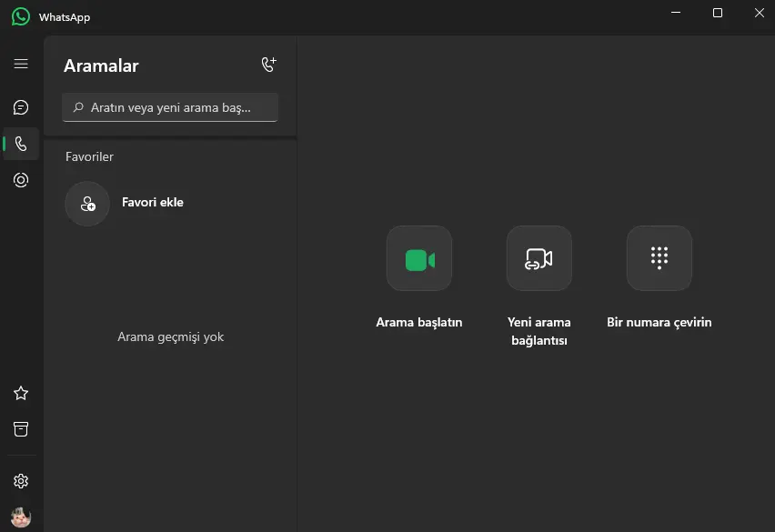Click the 'Yeni arama bağlantısı' label
This screenshot has width=775, height=532.
539,331
